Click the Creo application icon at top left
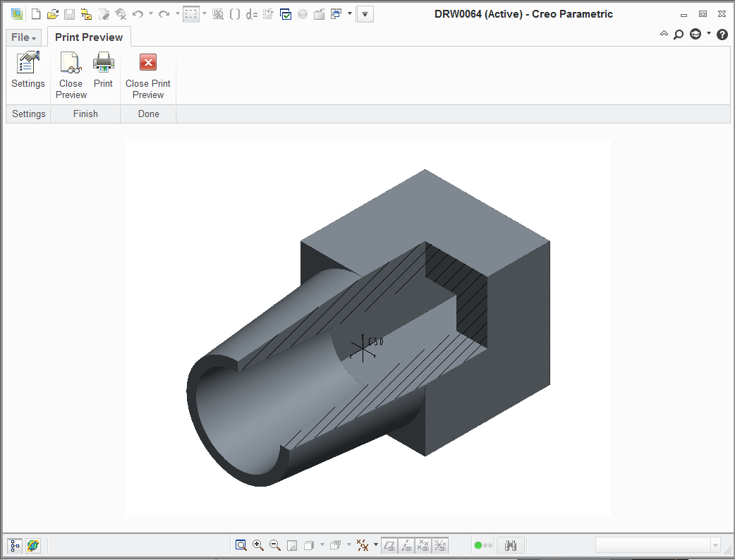735x560 pixels. [17, 14]
